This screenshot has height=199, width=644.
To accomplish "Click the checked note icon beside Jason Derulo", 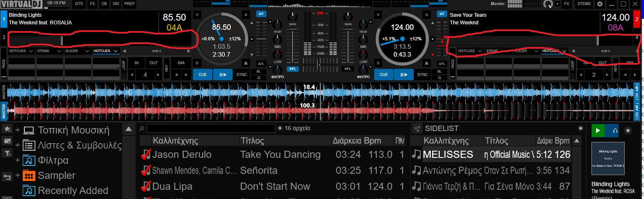I will click(146, 154).
